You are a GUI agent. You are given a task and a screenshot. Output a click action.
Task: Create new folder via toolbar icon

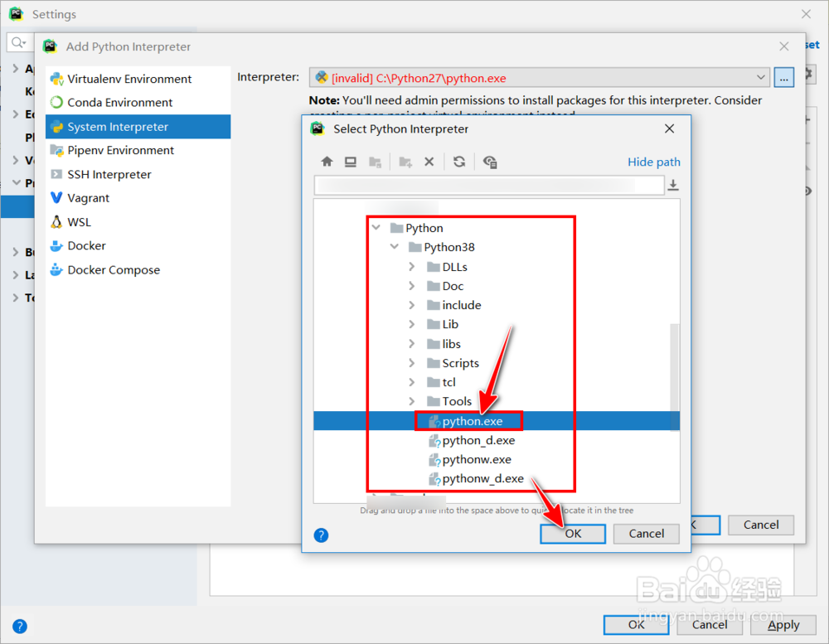point(405,162)
